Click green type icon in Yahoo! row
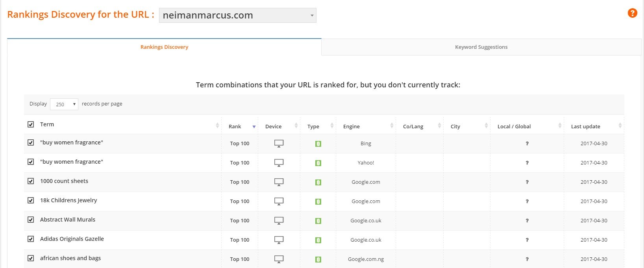This screenshot has height=268, width=644. (x=318, y=163)
